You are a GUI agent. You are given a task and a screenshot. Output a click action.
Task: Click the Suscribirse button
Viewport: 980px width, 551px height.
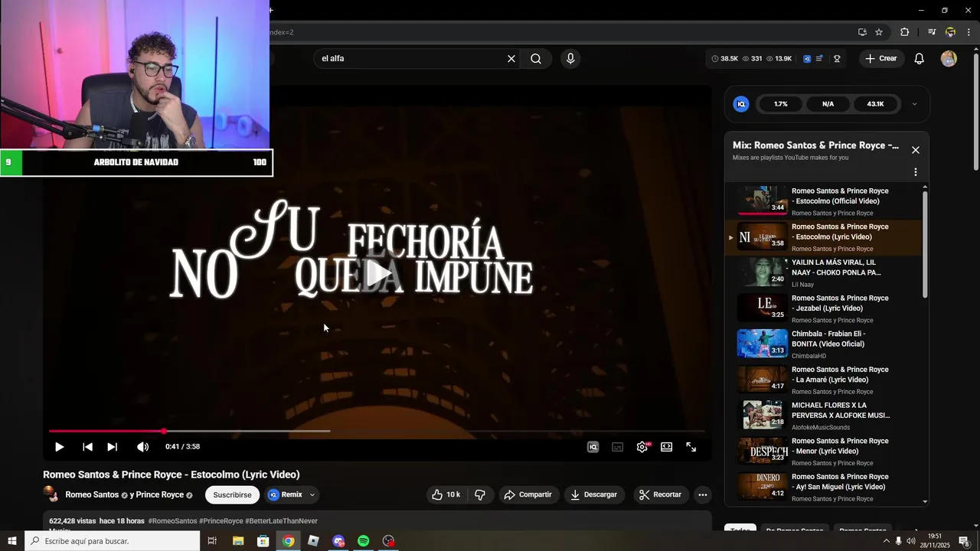pos(232,495)
